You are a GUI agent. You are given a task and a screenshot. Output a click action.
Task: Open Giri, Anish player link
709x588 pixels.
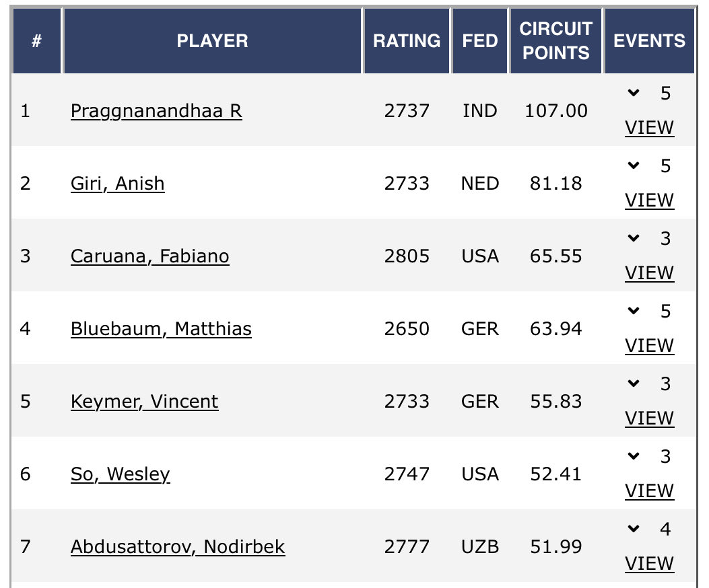click(x=117, y=183)
